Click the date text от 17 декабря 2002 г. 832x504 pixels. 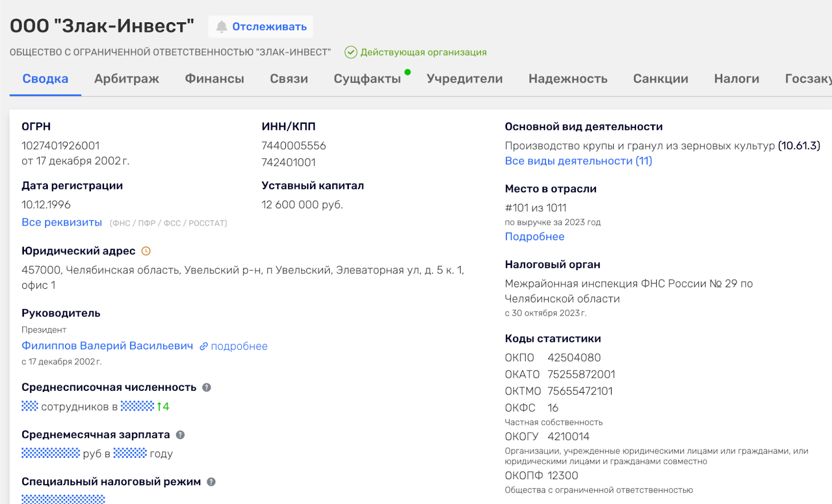tap(75, 161)
